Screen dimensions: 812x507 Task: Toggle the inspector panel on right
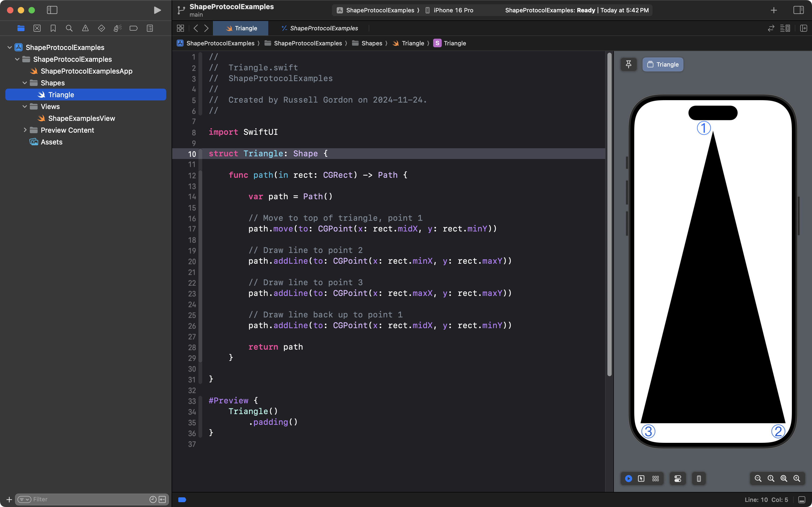pos(799,10)
